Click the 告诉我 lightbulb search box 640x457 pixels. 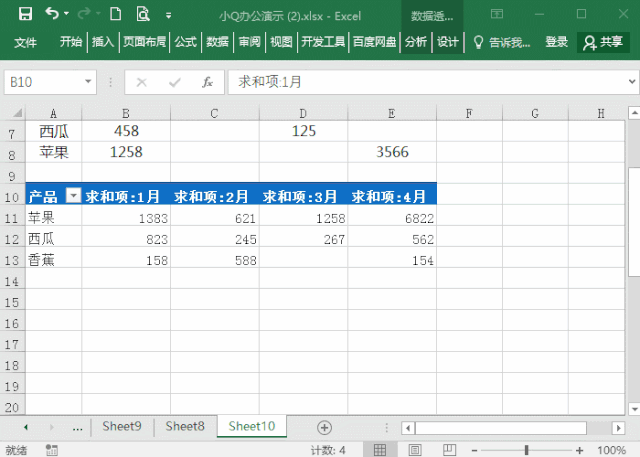(x=502, y=42)
